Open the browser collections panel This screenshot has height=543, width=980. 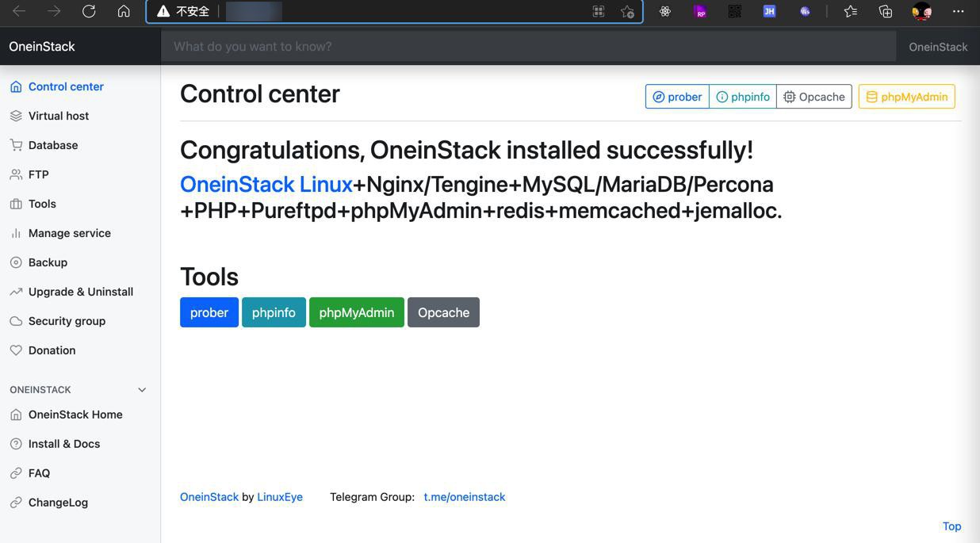pos(886,11)
